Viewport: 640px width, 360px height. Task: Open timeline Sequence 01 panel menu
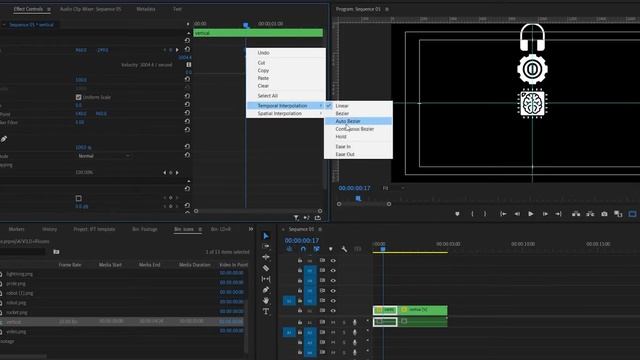coord(320,229)
